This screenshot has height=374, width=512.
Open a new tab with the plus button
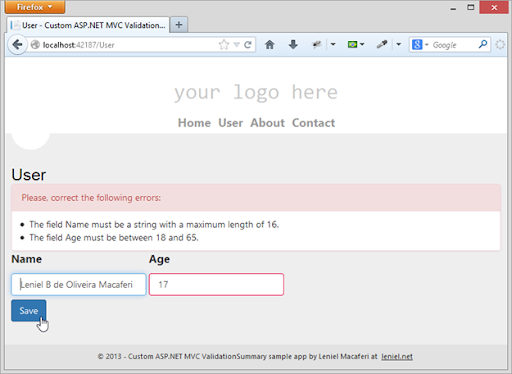[179, 25]
